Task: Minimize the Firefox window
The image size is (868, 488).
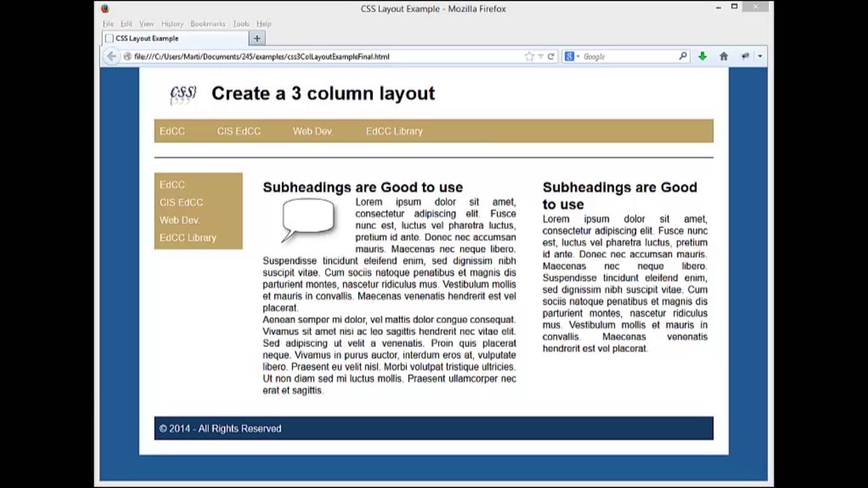Action: point(718,7)
